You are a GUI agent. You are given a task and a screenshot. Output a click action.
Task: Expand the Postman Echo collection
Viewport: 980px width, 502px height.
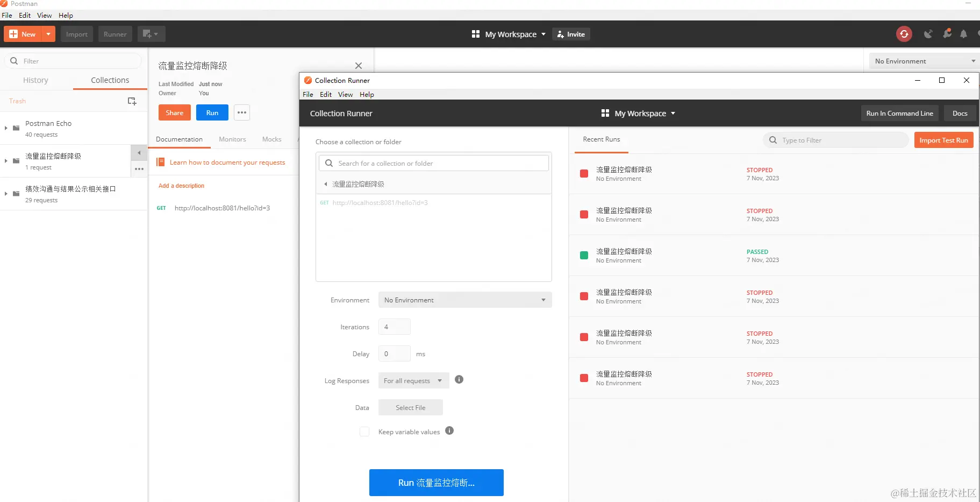6,128
